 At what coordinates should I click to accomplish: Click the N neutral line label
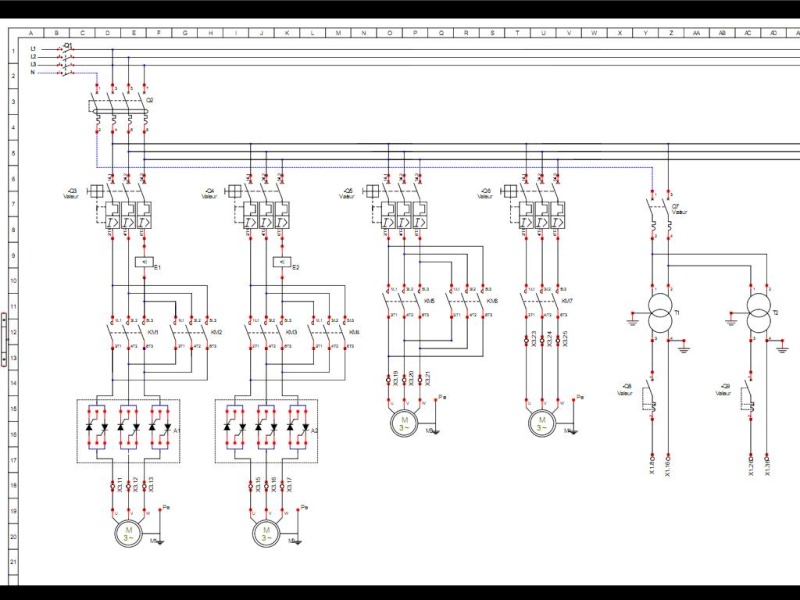(x=33, y=72)
